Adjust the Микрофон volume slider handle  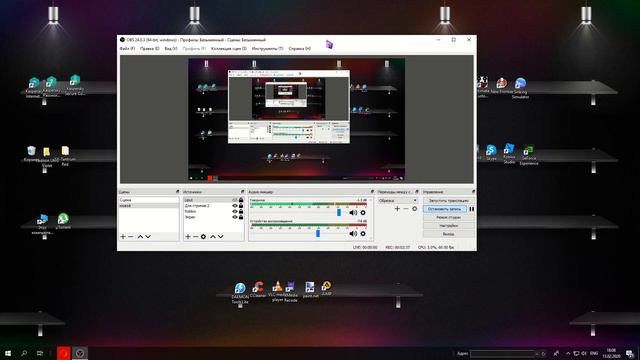339,213
